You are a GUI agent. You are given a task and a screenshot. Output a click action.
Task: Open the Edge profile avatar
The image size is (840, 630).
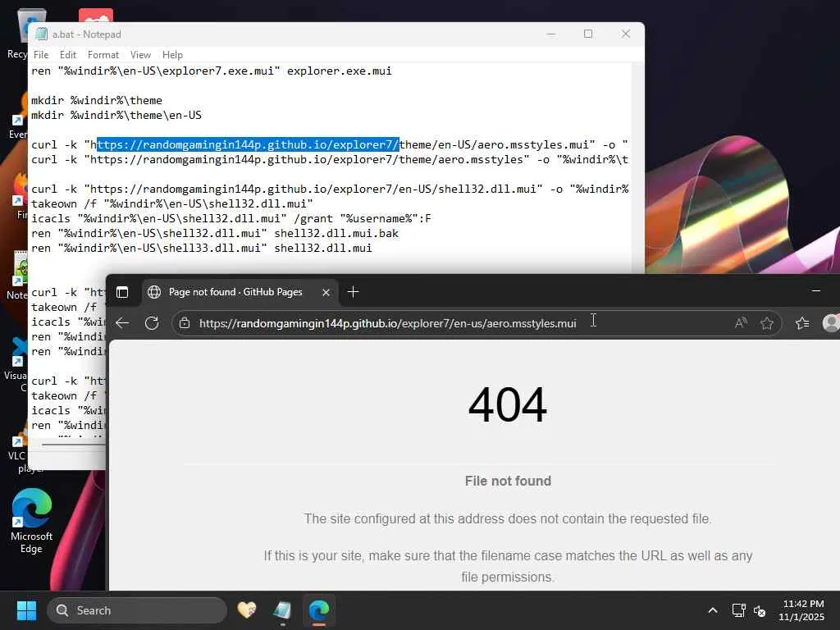point(831,323)
